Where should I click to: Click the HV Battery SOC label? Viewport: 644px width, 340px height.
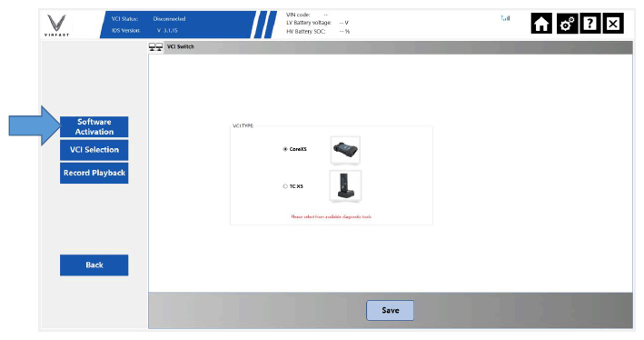click(x=306, y=31)
